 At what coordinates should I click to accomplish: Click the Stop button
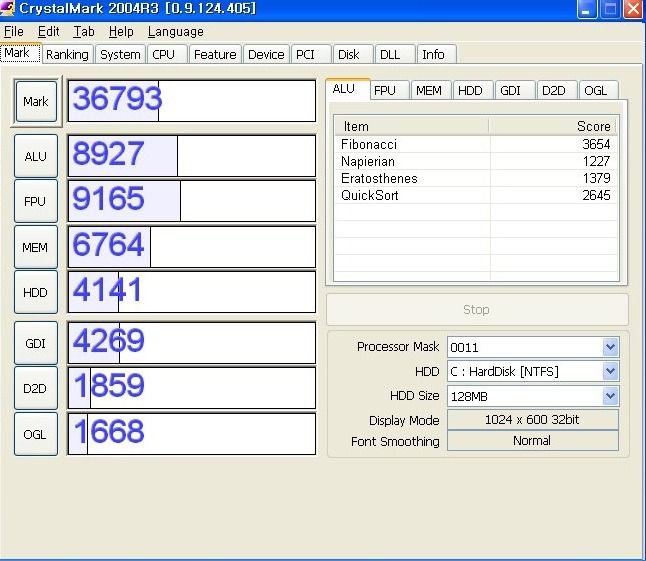pyautogui.click(x=477, y=309)
